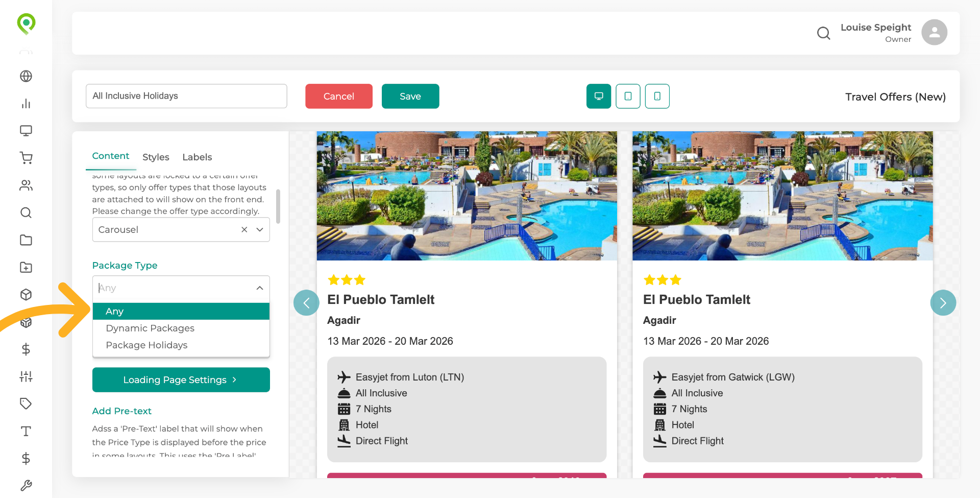
Task: Switch preview to mobile view
Action: 657,96
